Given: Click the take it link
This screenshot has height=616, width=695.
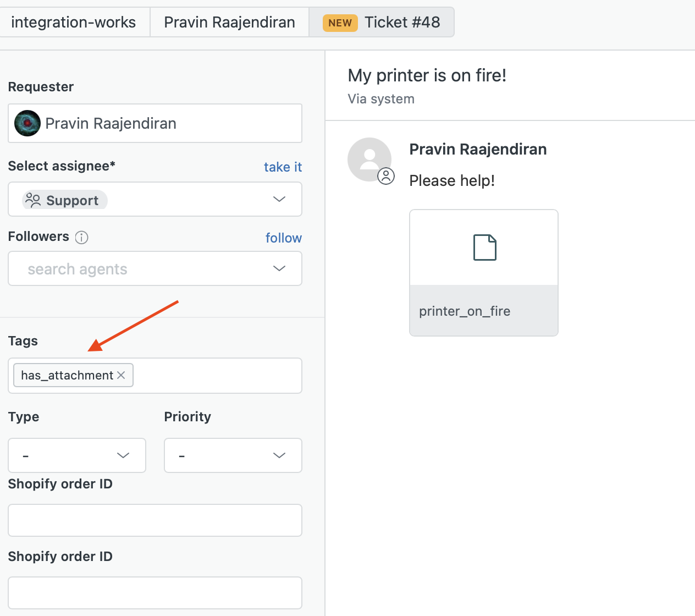Looking at the screenshot, I should (283, 167).
